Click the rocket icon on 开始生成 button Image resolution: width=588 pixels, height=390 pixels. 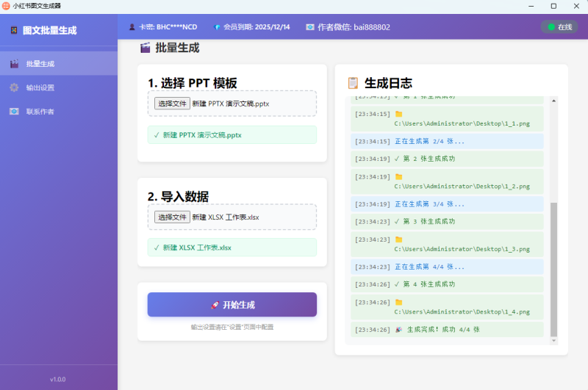215,305
